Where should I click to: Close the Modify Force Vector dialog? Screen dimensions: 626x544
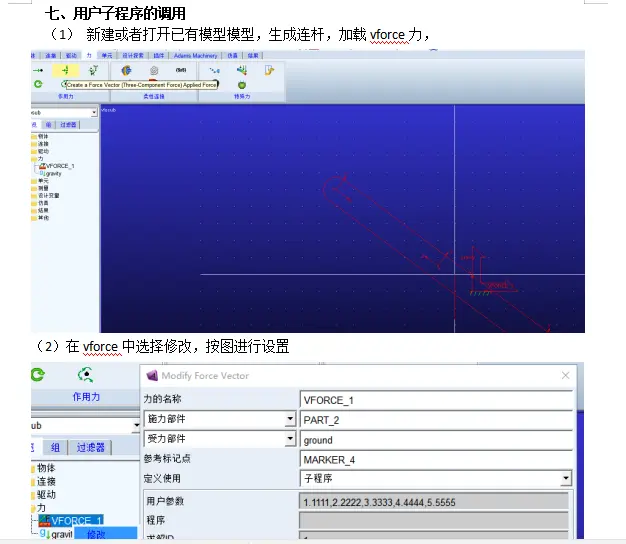coord(565,376)
